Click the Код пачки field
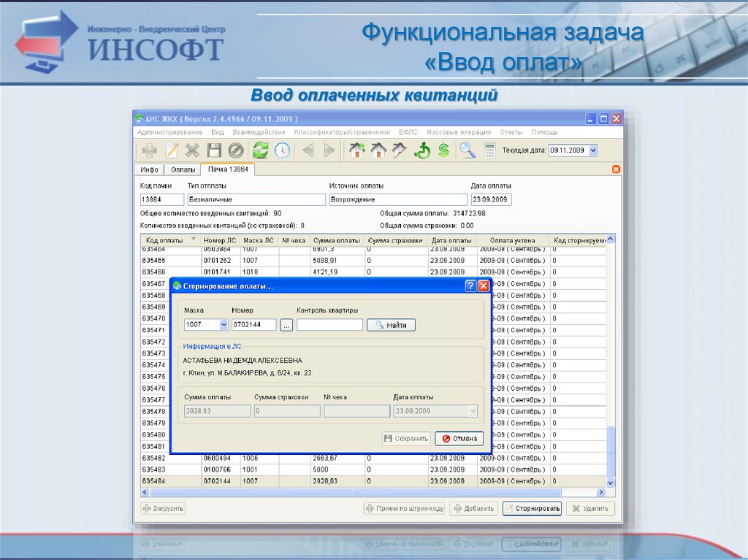 [x=161, y=199]
